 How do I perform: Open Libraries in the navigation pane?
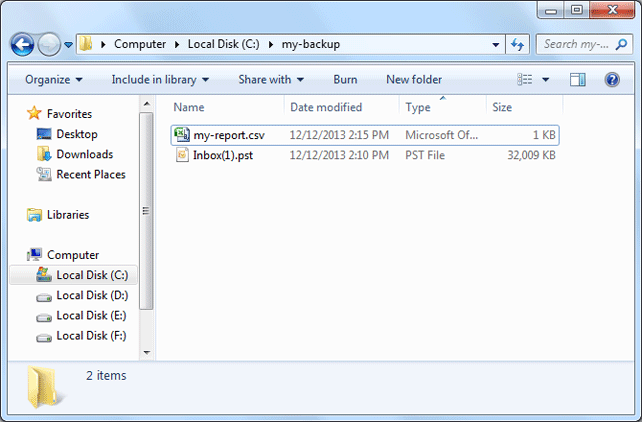coord(68,215)
